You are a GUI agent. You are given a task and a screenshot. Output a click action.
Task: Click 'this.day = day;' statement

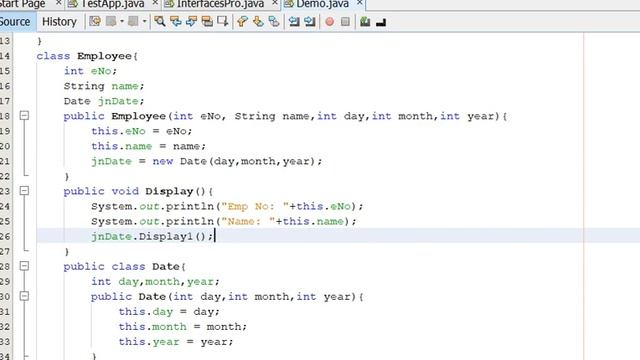[x=169, y=312]
